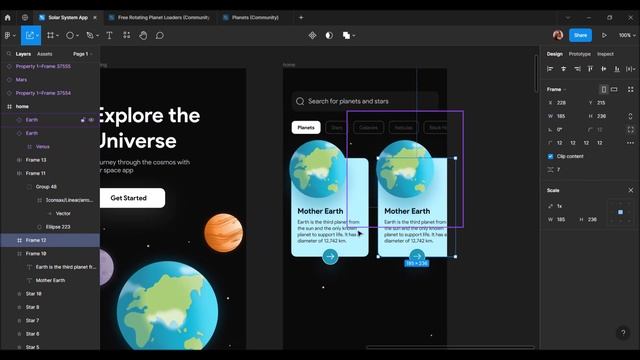The image size is (640, 360).
Task: Click the Boolean union icon
Action: tap(346, 36)
